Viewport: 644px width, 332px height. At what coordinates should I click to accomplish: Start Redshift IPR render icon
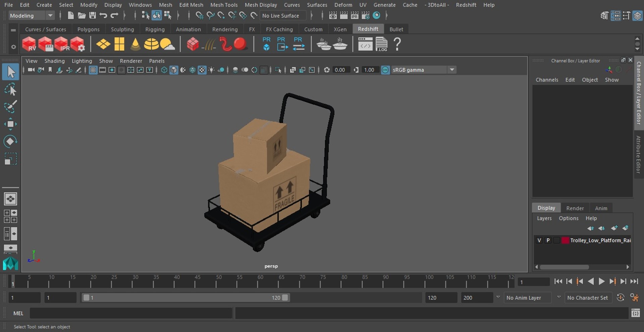62,44
